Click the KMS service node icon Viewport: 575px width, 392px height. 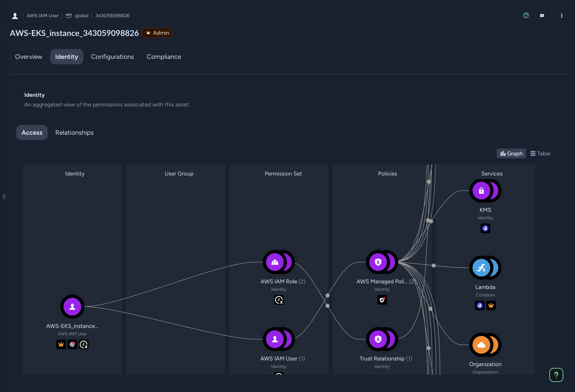click(x=481, y=191)
